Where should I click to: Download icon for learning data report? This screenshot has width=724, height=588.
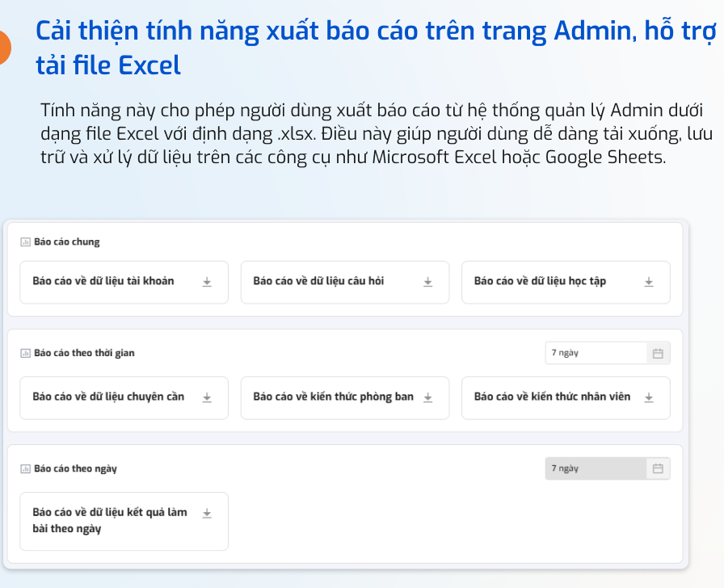(649, 282)
